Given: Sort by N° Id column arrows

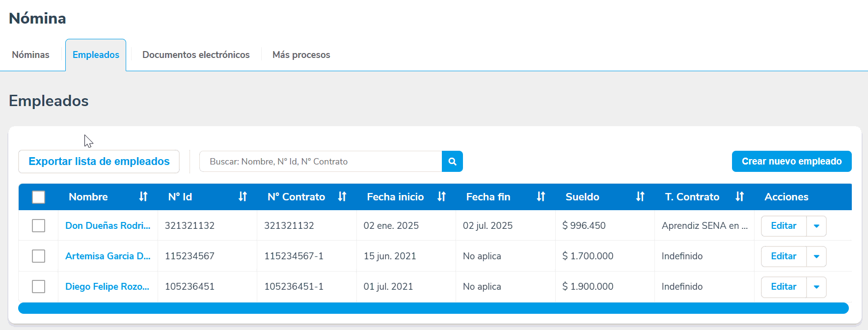Looking at the screenshot, I should 243,197.
